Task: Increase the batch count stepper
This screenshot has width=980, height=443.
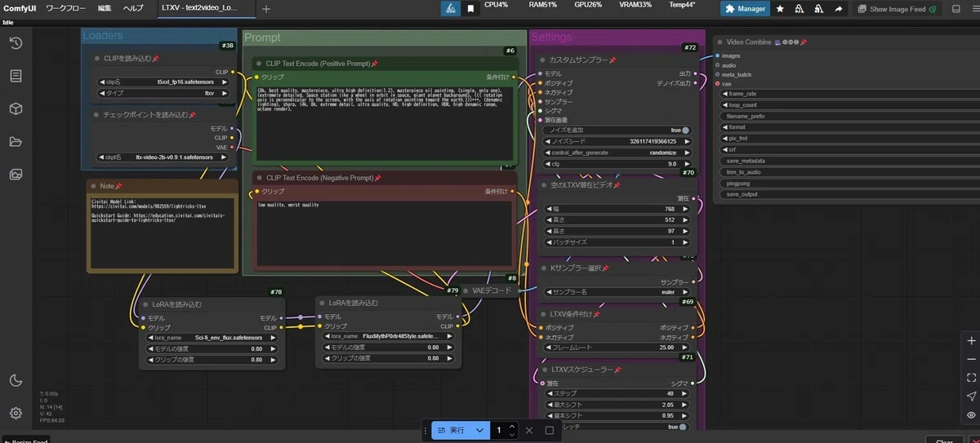Action: pos(511,426)
